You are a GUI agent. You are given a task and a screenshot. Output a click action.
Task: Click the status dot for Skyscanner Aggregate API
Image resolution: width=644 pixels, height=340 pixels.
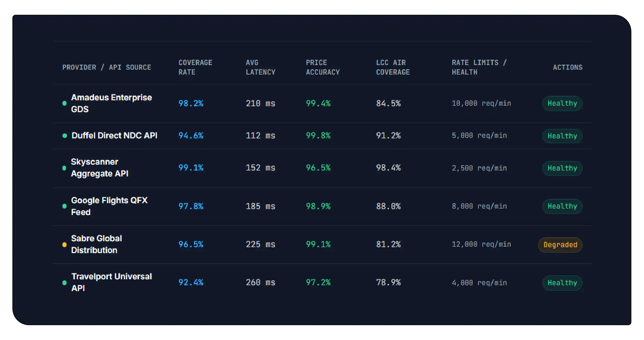pyautogui.click(x=64, y=168)
